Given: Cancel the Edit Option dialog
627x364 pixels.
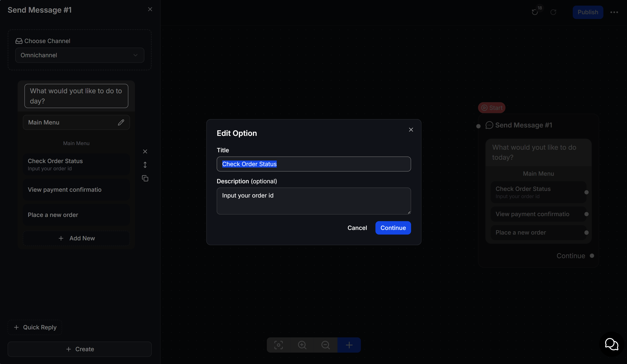Looking at the screenshot, I should tap(357, 228).
